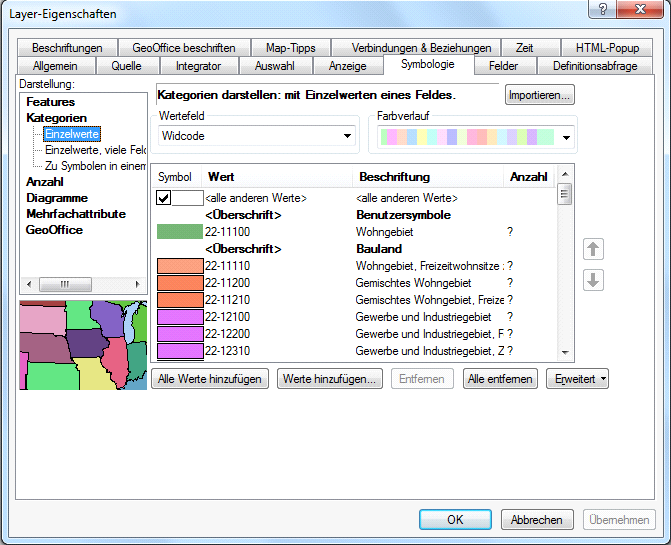Click the help question mark button
The image size is (671, 545).
603,10
